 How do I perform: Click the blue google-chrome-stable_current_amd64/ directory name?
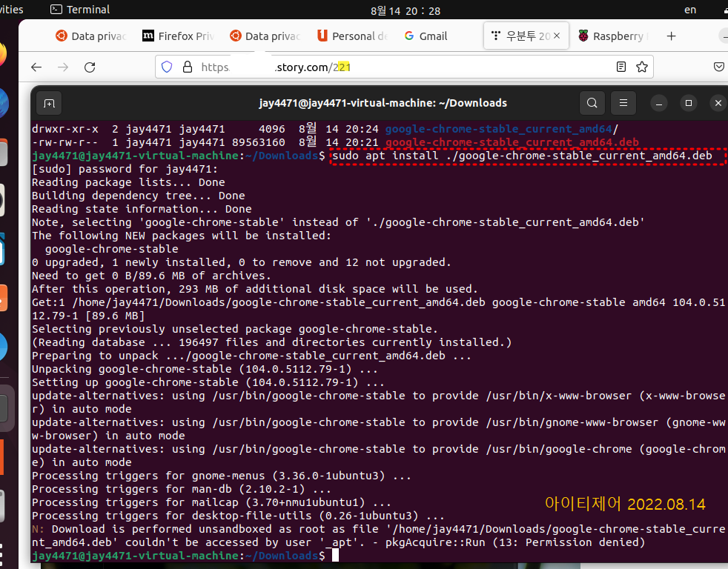tap(501, 129)
